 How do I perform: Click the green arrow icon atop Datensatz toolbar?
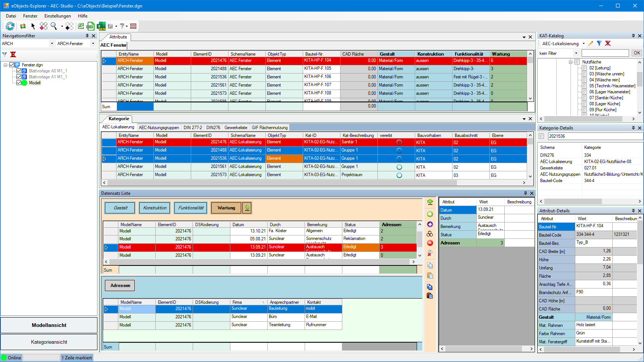(x=430, y=202)
